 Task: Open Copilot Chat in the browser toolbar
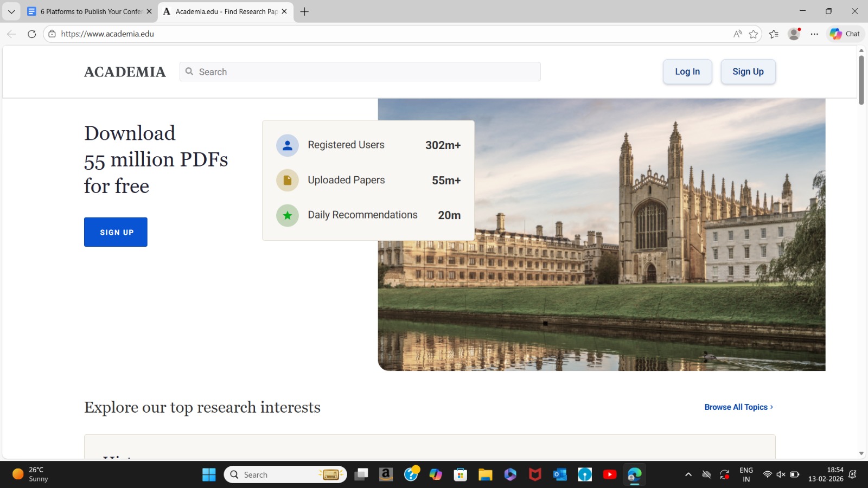pyautogui.click(x=844, y=34)
